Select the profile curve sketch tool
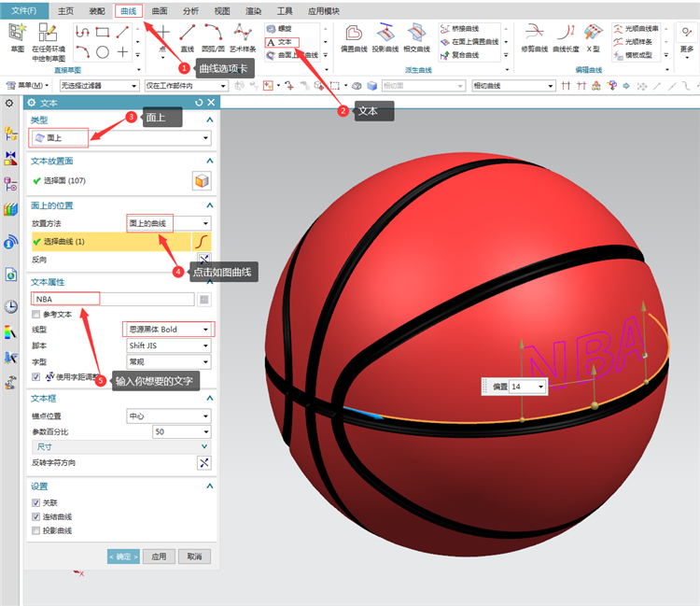The image size is (700, 606). click(82, 32)
